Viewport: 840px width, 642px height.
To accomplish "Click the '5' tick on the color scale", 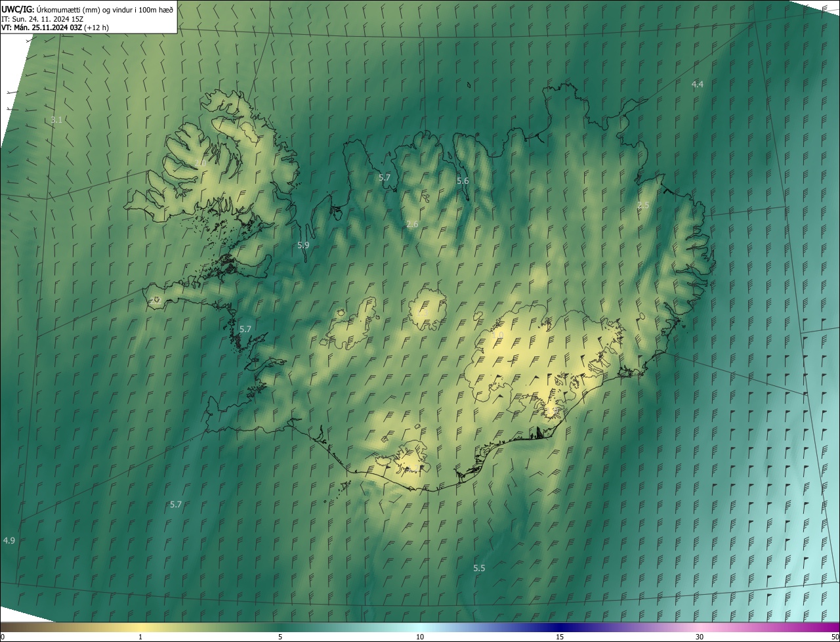I will pos(280,637).
